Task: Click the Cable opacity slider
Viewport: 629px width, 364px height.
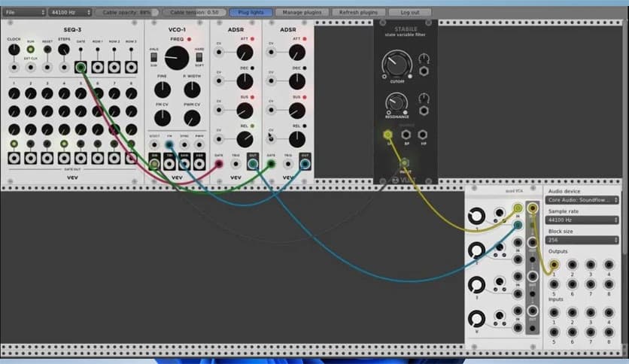Action: pos(126,13)
